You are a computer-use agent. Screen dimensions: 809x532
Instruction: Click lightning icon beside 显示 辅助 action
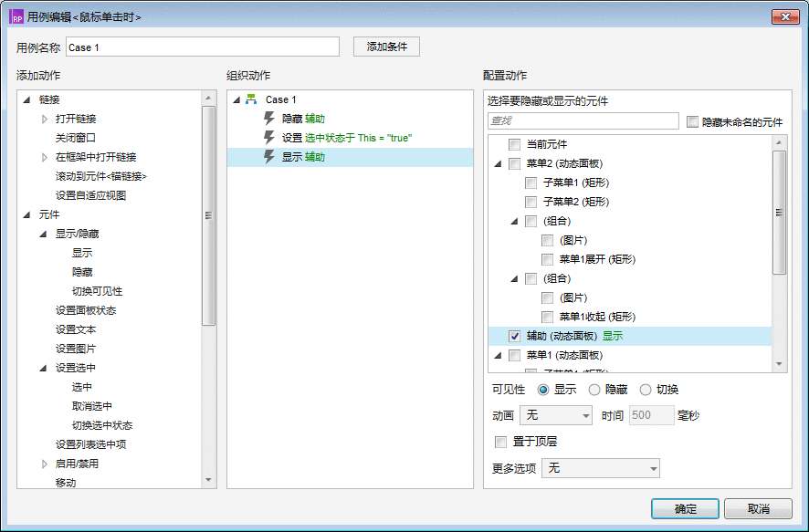(268, 157)
